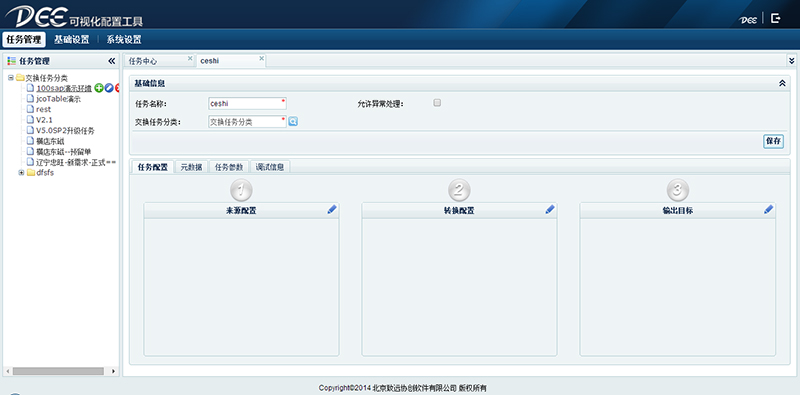Image resolution: width=800 pixels, height=395 pixels.
Task: Click the 保存 button
Action: (x=773, y=141)
